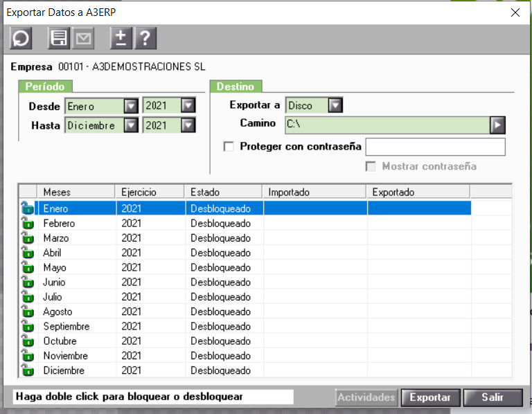
Task: Click the Salir button
Action: 493,397
